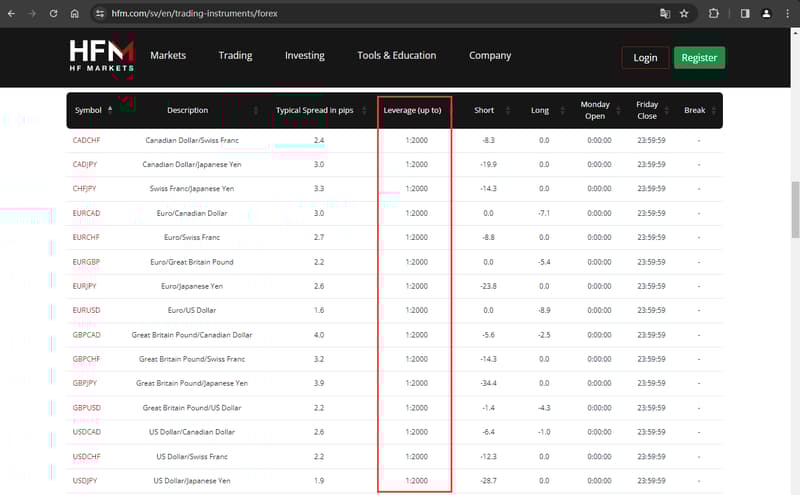The height and width of the screenshot is (495, 800).
Task: Click the HFM Markets logo
Action: click(100, 57)
